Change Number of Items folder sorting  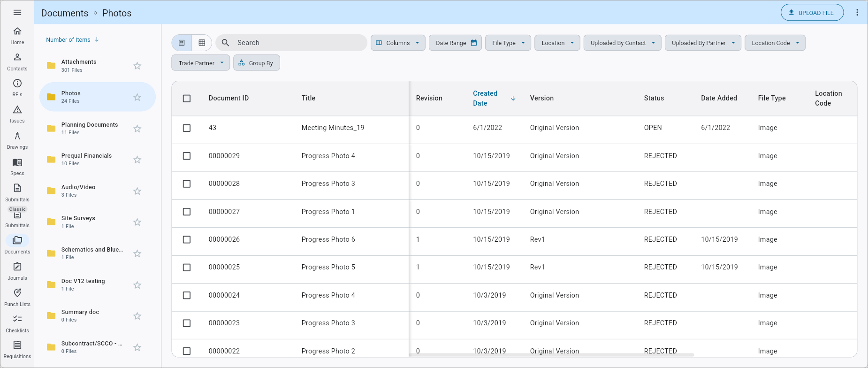coord(72,40)
